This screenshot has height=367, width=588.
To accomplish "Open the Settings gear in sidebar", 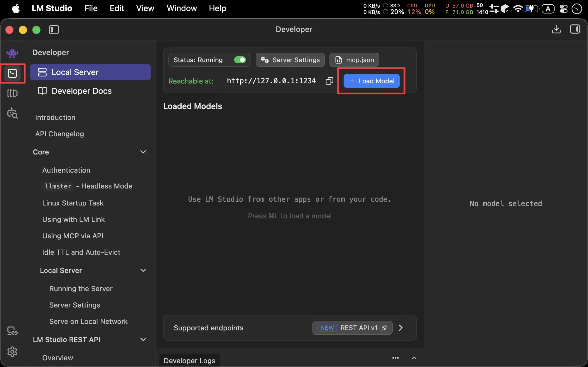I will 12,351.
